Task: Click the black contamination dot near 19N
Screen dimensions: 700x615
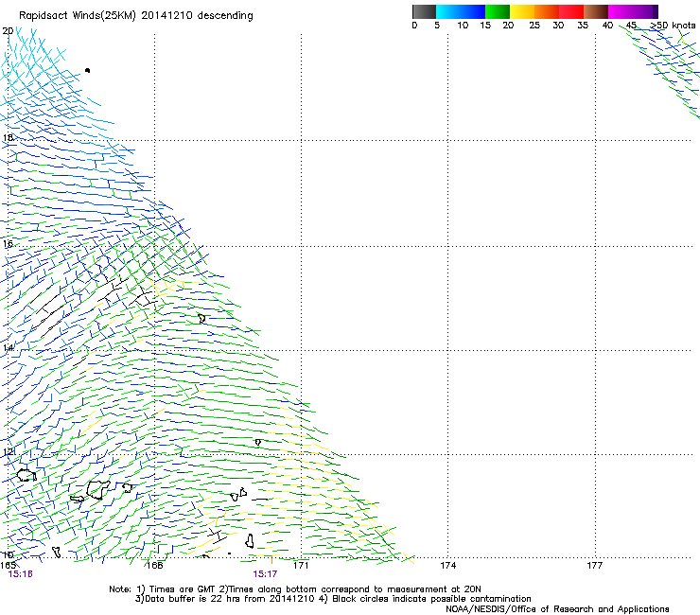Action: tap(87, 71)
